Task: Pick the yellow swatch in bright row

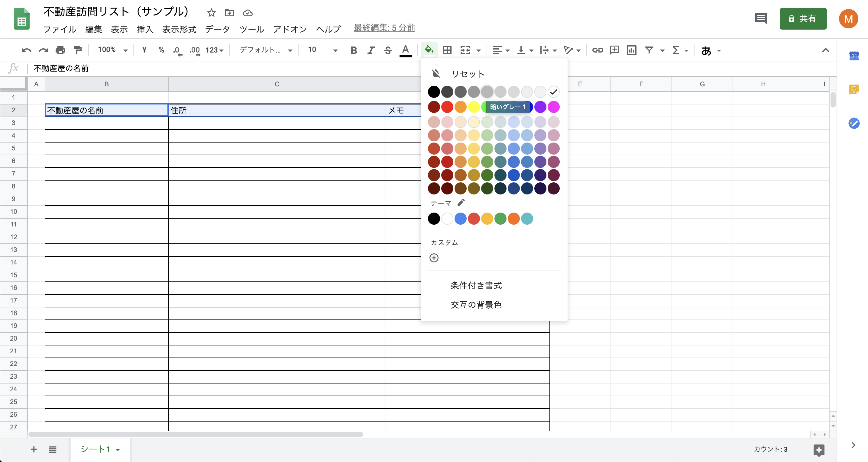Action: point(474,107)
